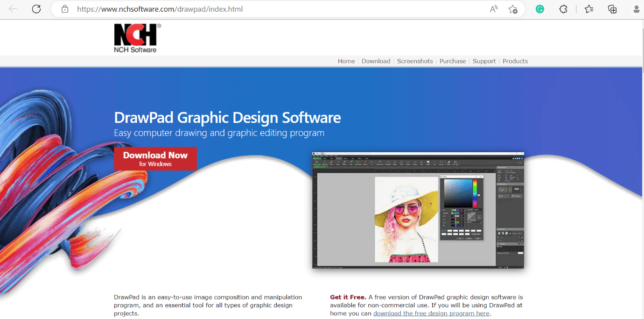644x319 pixels.
Task: Open the Purchase navigation link
Action: click(453, 61)
